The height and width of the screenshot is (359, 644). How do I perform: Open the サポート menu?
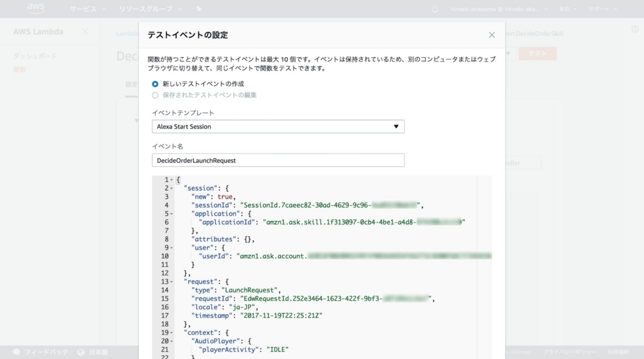tap(602, 9)
